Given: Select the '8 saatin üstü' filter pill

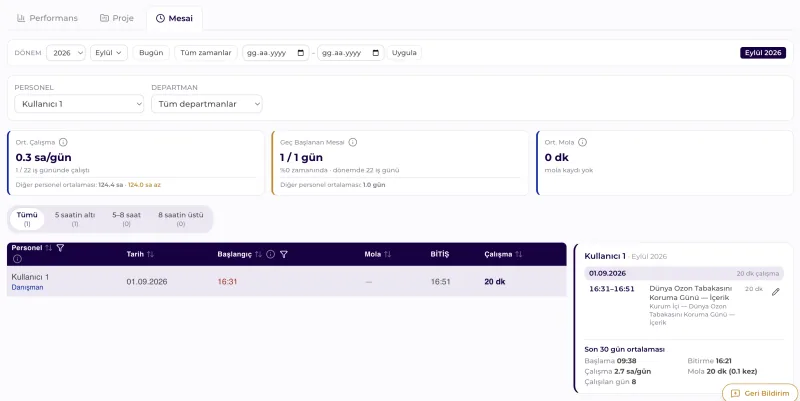Looking at the screenshot, I should click(181, 219).
